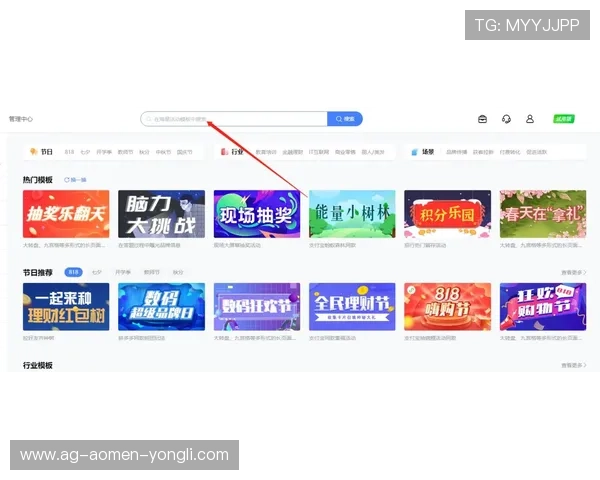Screen dimensions: 600x480
Task: Click the 节日推荐 section heading
Action: point(38,273)
